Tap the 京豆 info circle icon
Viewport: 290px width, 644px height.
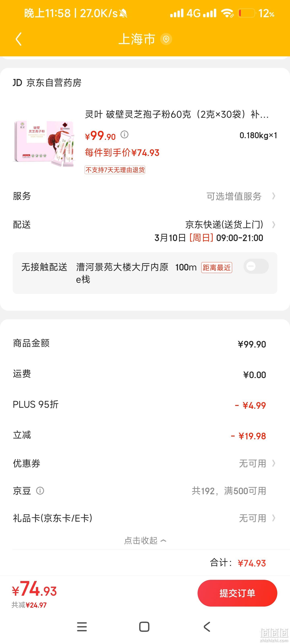40,491
